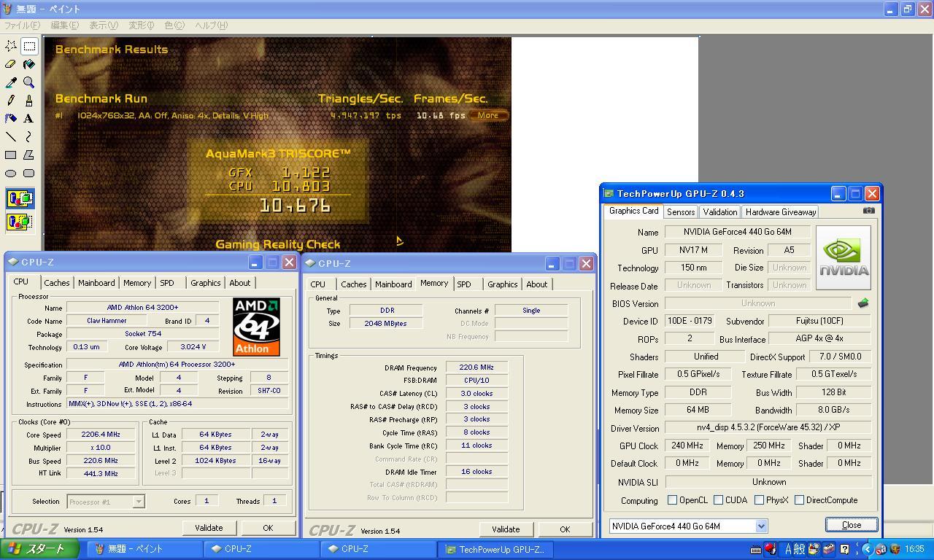Open Graphics tab in CPU-Z window showing processor
Image resolution: width=934 pixels, height=560 pixels.
205,283
